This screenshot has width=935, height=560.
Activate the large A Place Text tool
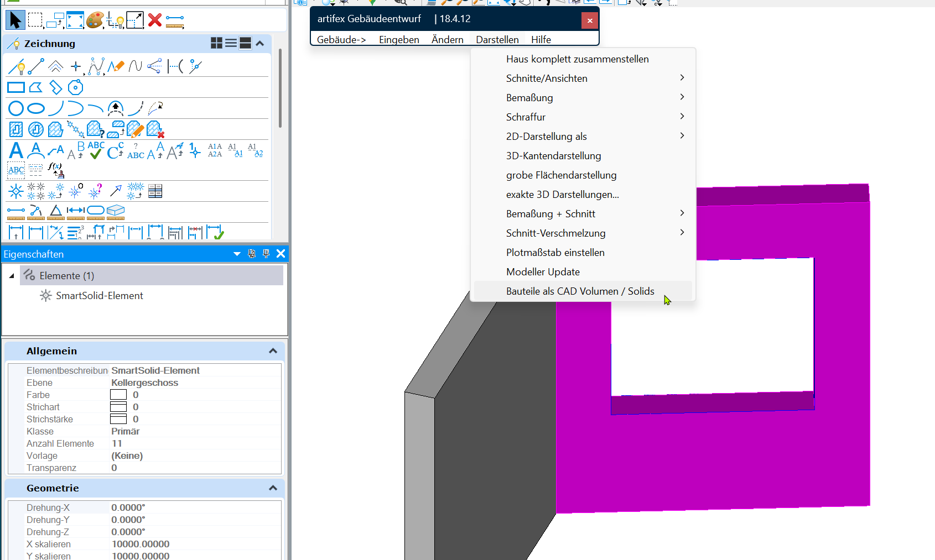(16, 150)
